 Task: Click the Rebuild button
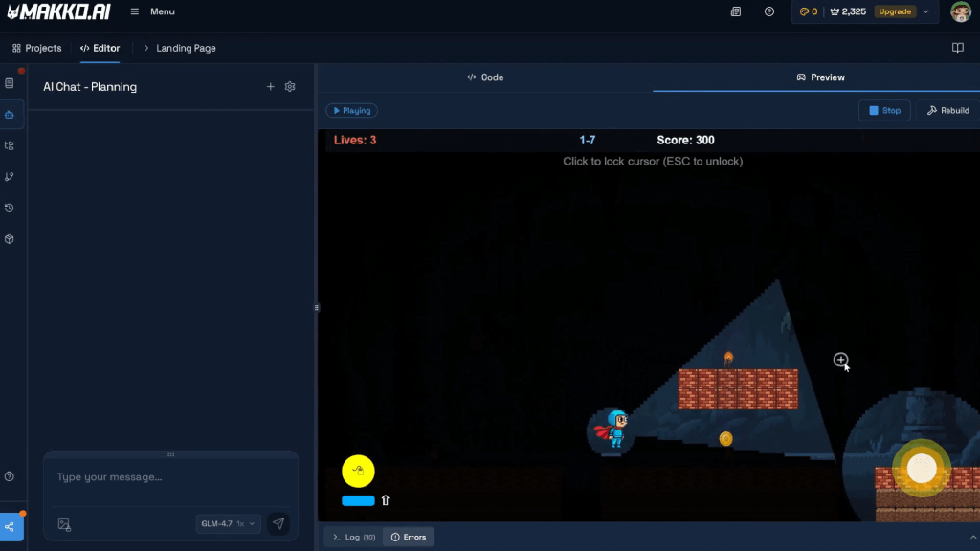947,110
